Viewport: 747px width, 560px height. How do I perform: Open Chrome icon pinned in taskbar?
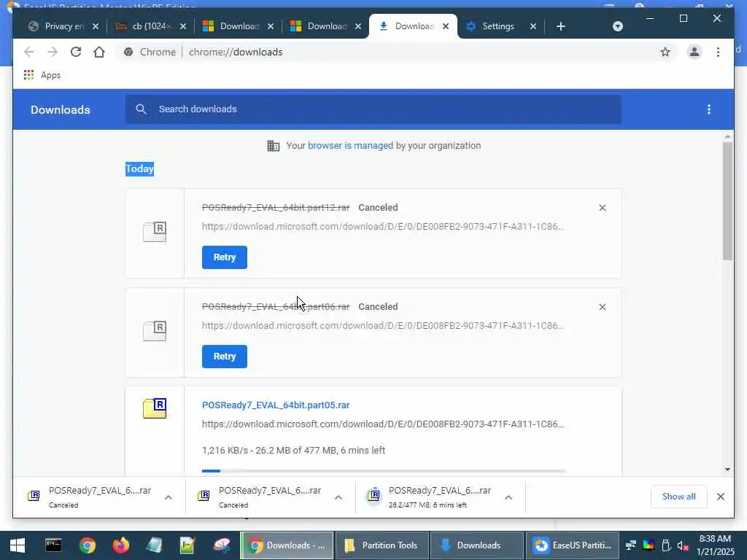[88, 545]
